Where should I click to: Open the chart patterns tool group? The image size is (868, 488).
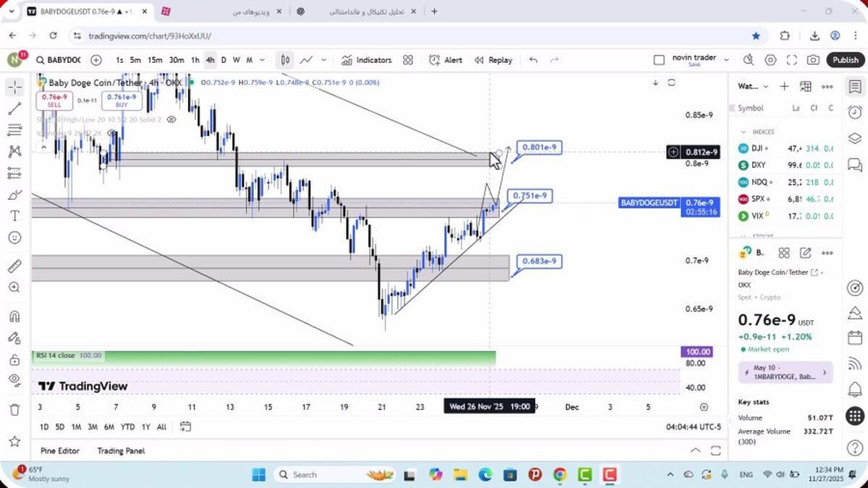(x=14, y=151)
